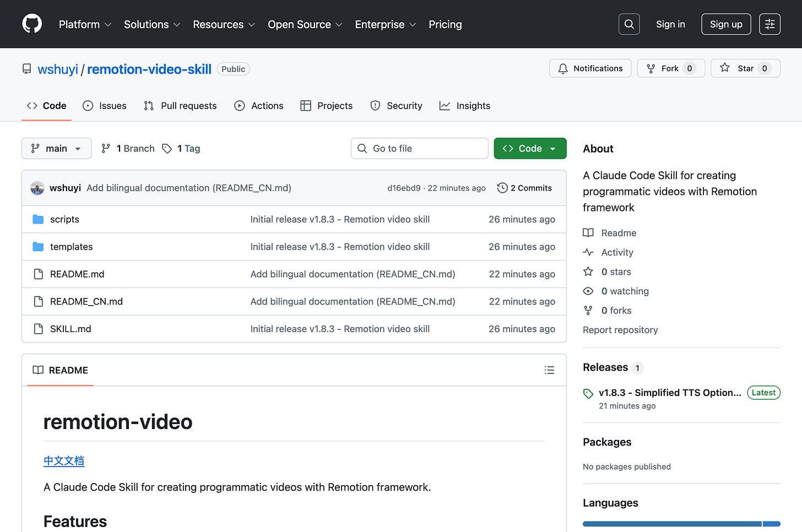Click the release tag icon for v1.8.3

[x=588, y=393]
